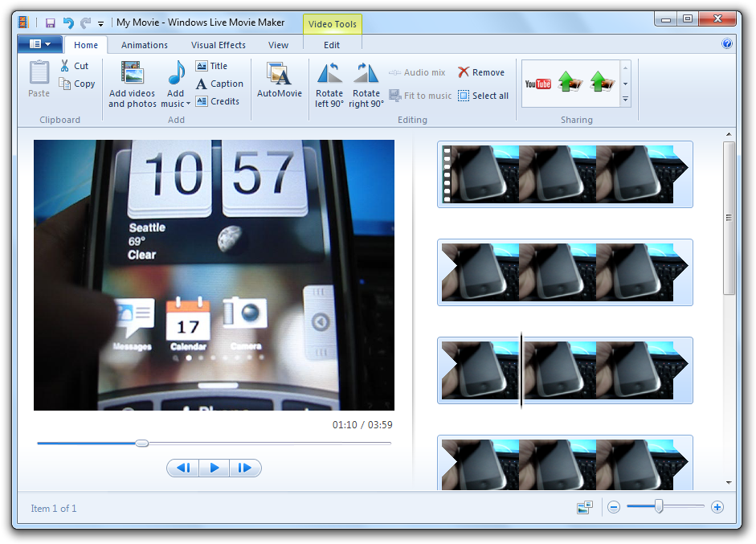
Task: Expand the Sharing gallery more options
Action: [625, 100]
